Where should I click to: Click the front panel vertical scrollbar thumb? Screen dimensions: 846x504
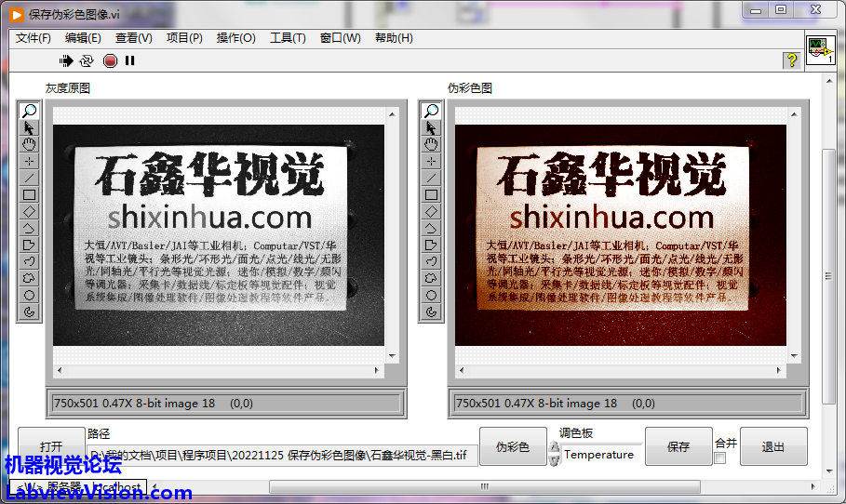pyautogui.click(x=828, y=276)
